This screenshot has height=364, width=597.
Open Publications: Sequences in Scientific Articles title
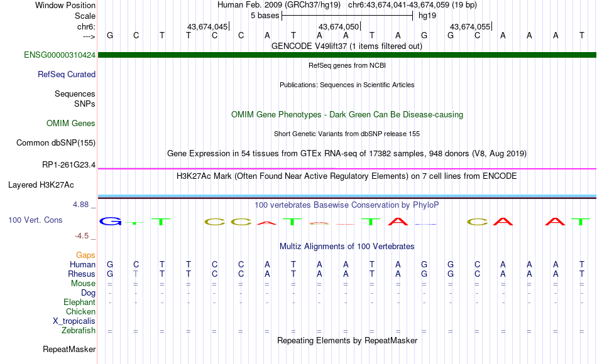(x=347, y=85)
